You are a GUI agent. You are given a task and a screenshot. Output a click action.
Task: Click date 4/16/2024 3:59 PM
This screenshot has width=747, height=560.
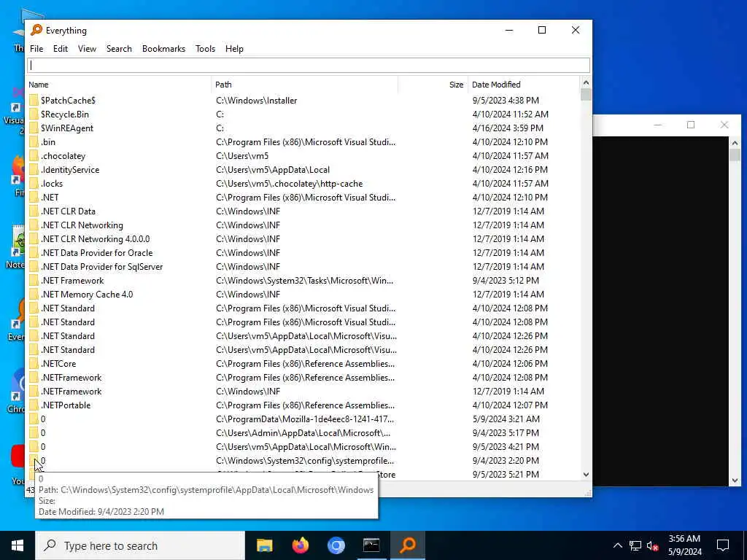(508, 128)
